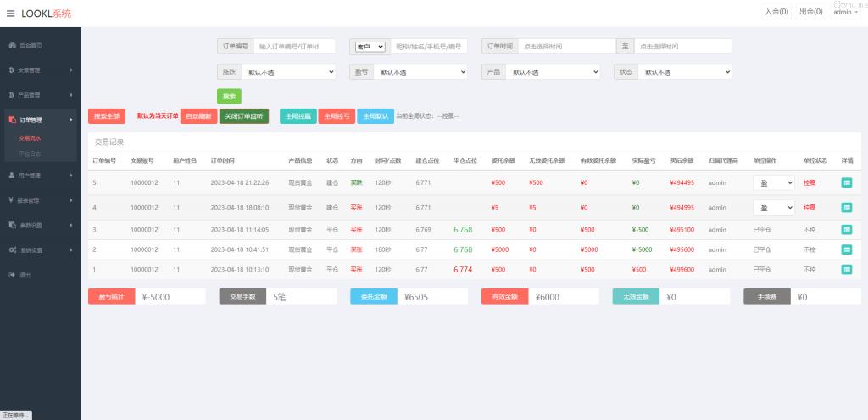Open details icon for order 1
This screenshot has width=868, height=420.
(x=847, y=269)
